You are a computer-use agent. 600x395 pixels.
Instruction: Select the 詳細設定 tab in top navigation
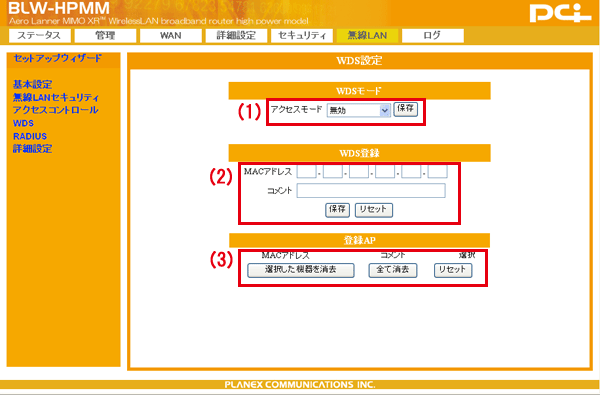(236, 36)
